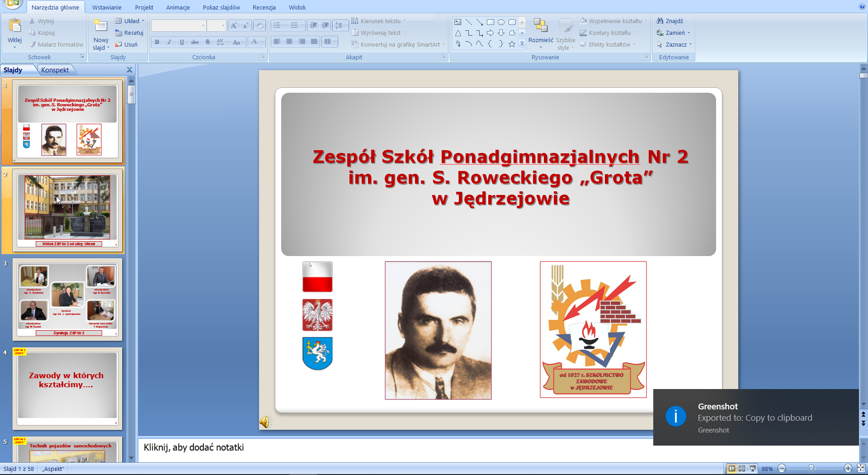
Task: Open PowerPoint help question mark icon
Action: tap(862, 7)
